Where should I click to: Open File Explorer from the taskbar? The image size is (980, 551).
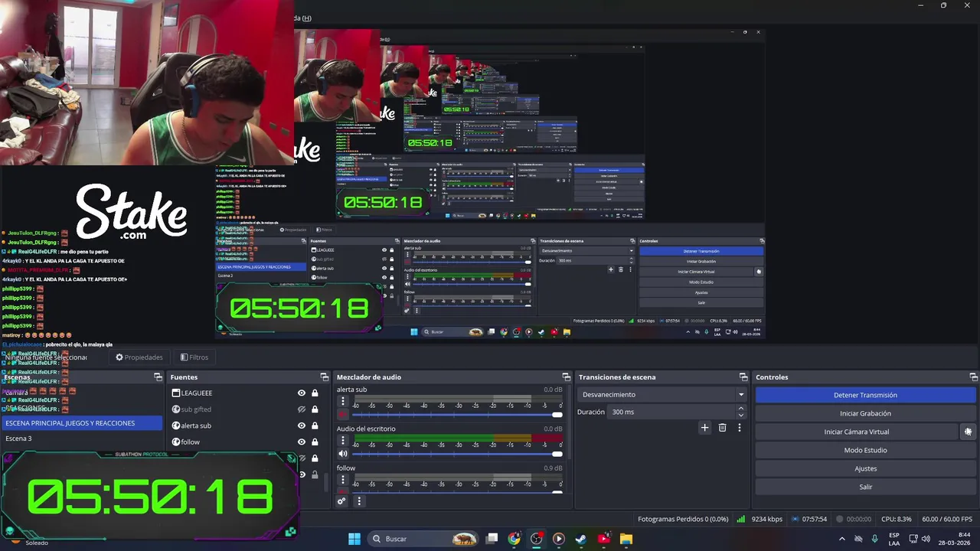tap(626, 539)
